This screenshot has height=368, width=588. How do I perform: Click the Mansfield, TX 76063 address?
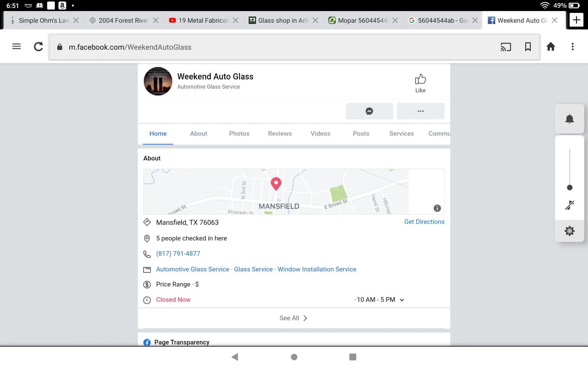click(187, 223)
